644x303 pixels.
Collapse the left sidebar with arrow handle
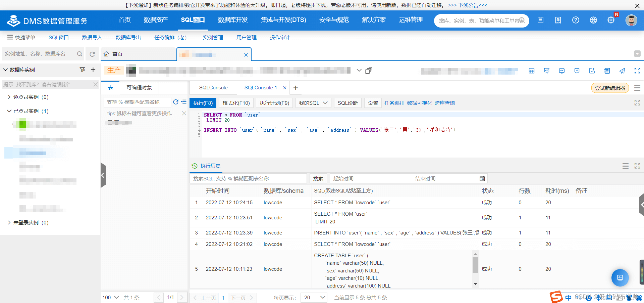pyautogui.click(x=103, y=175)
